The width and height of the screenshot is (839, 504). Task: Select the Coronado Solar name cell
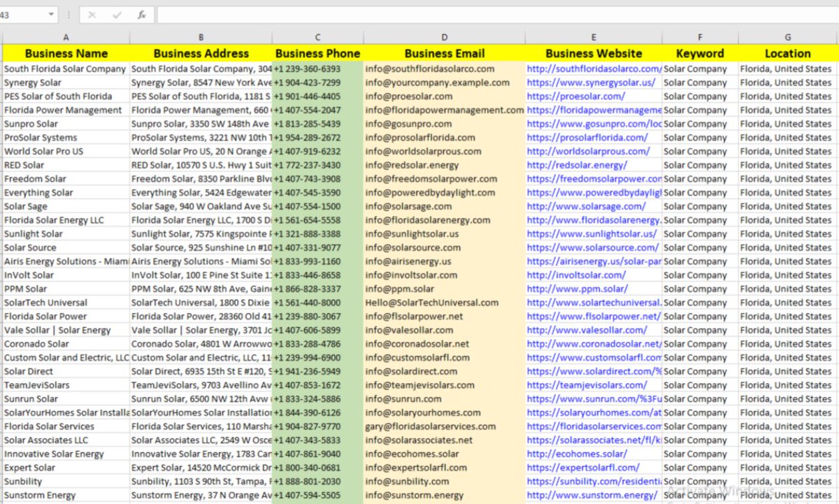coord(66,344)
